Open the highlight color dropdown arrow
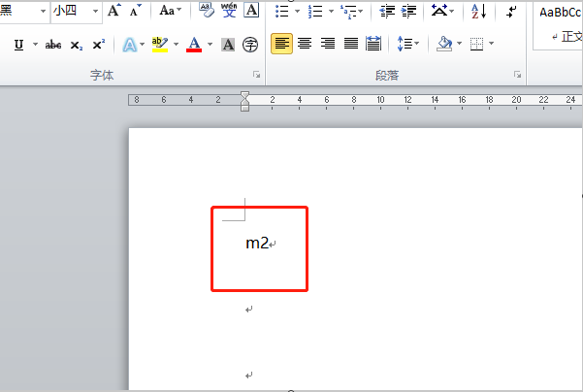 (x=176, y=45)
